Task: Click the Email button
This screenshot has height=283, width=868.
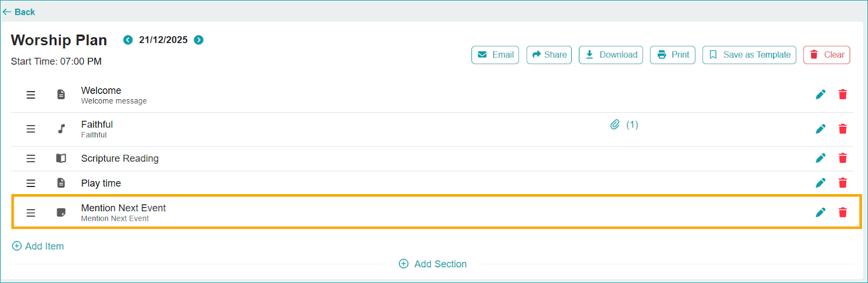Action: [495, 55]
